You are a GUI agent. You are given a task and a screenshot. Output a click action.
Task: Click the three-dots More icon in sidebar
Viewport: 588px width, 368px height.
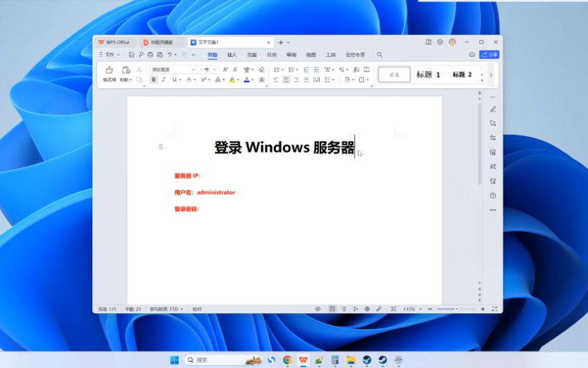pos(493,210)
